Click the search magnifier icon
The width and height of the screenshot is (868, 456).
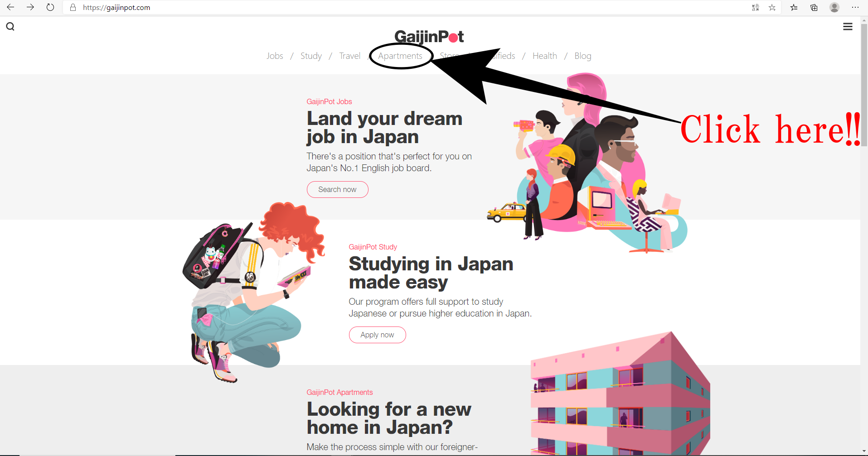(x=10, y=27)
